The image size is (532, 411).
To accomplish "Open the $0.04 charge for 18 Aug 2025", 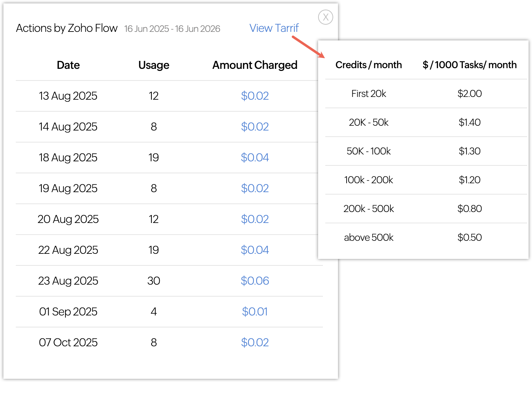I will point(255,158).
